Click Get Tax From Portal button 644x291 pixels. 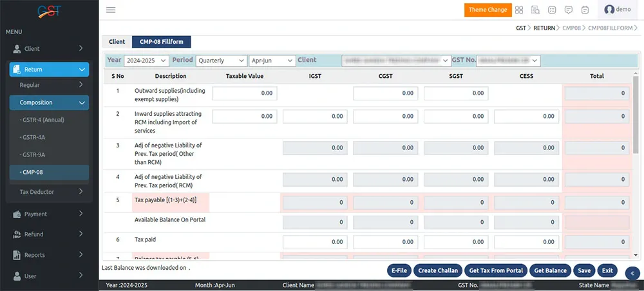(496, 270)
